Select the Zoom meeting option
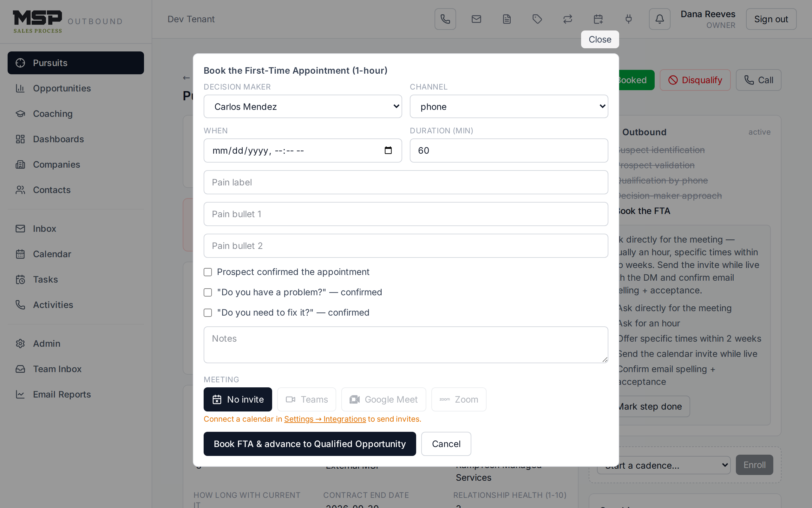 [459, 399]
